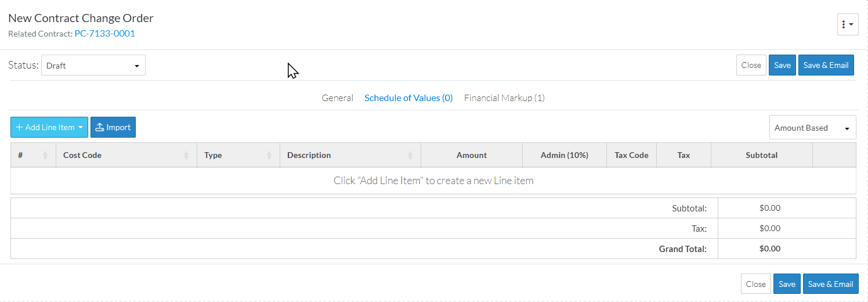Click the upload icon on Import button

click(100, 127)
